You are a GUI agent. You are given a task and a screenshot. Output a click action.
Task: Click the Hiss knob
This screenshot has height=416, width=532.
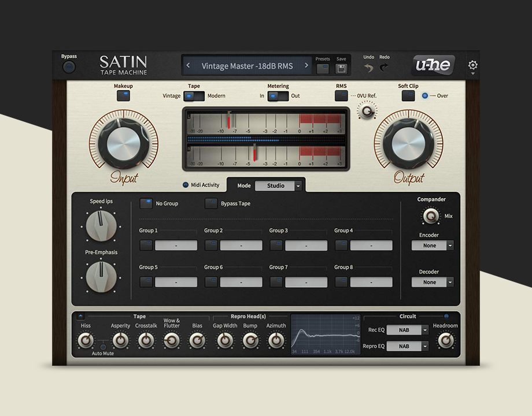coord(86,340)
